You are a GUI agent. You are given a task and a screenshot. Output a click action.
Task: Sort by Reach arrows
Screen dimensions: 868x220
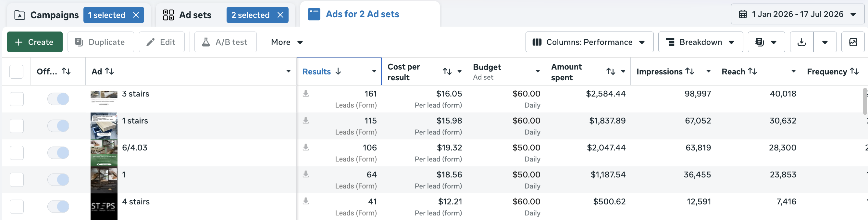pos(752,71)
